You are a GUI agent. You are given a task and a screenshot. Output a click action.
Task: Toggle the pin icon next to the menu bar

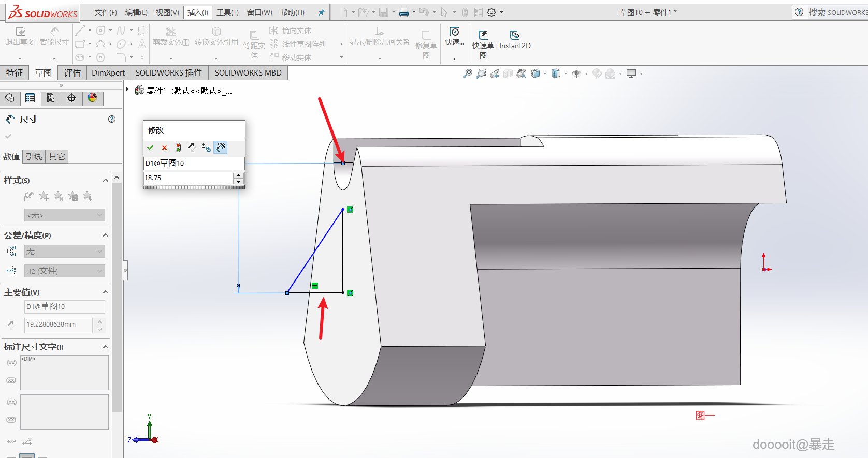pos(322,12)
